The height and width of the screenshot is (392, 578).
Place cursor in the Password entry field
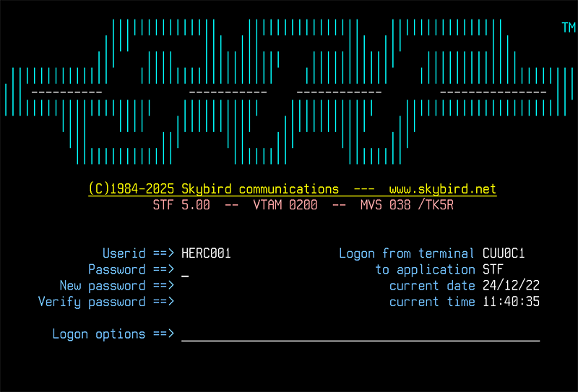click(217, 270)
